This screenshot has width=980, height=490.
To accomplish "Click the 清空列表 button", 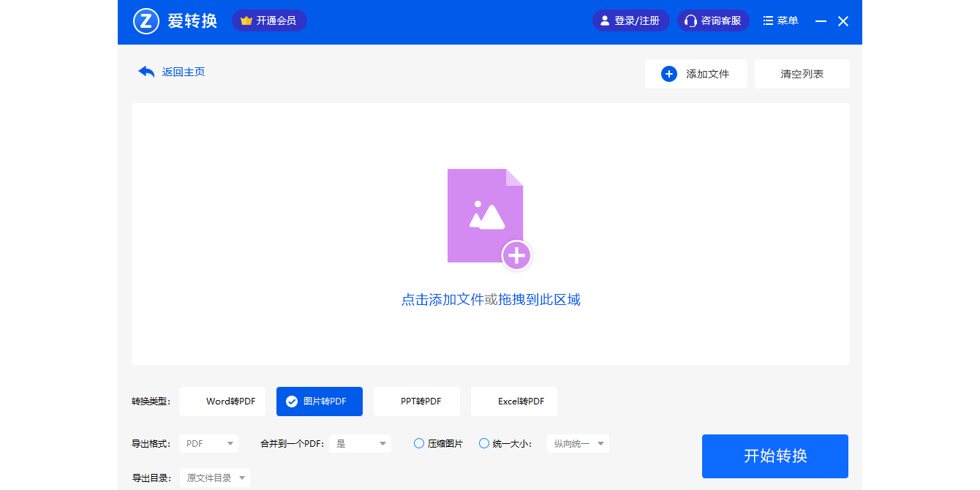I will 802,74.
